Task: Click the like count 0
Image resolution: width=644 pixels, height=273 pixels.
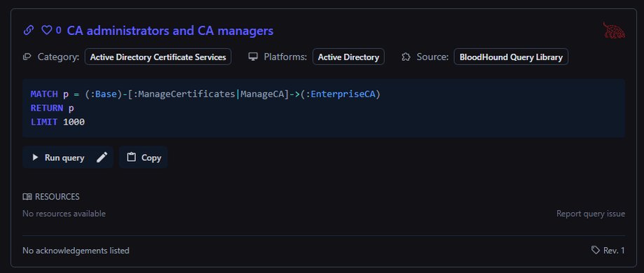Action: (x=59, y=30)
